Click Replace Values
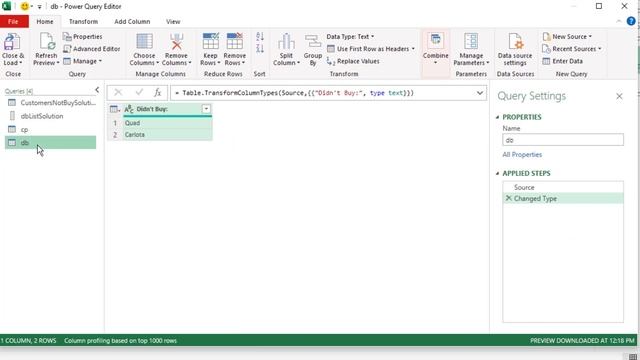 [353, 61]
